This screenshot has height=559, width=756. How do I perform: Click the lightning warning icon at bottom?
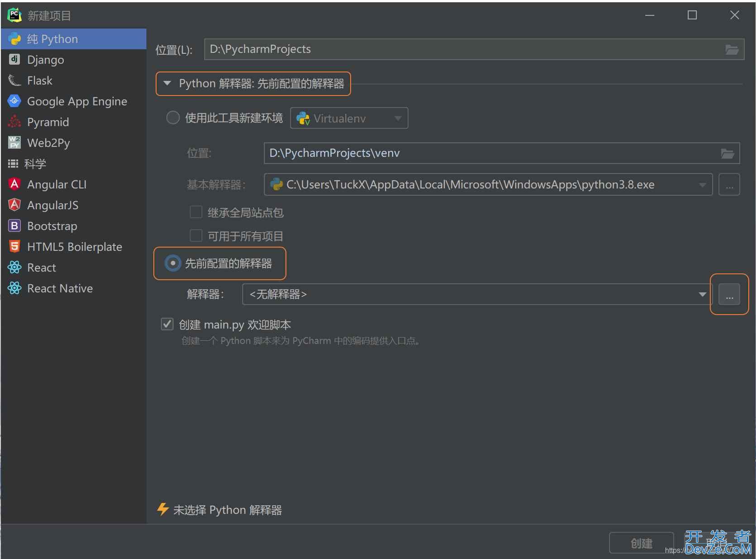[x=163, y=509]
